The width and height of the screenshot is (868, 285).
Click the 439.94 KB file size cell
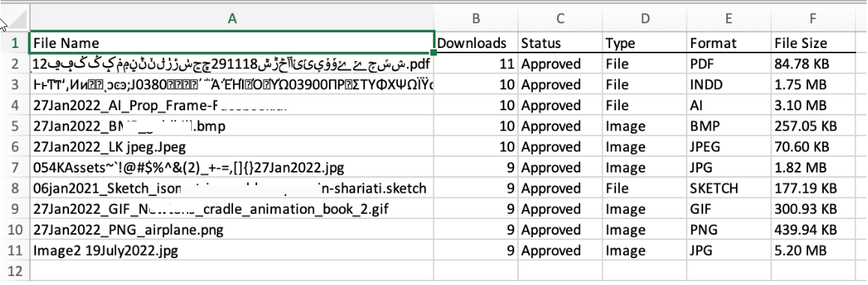click(813, 229)
